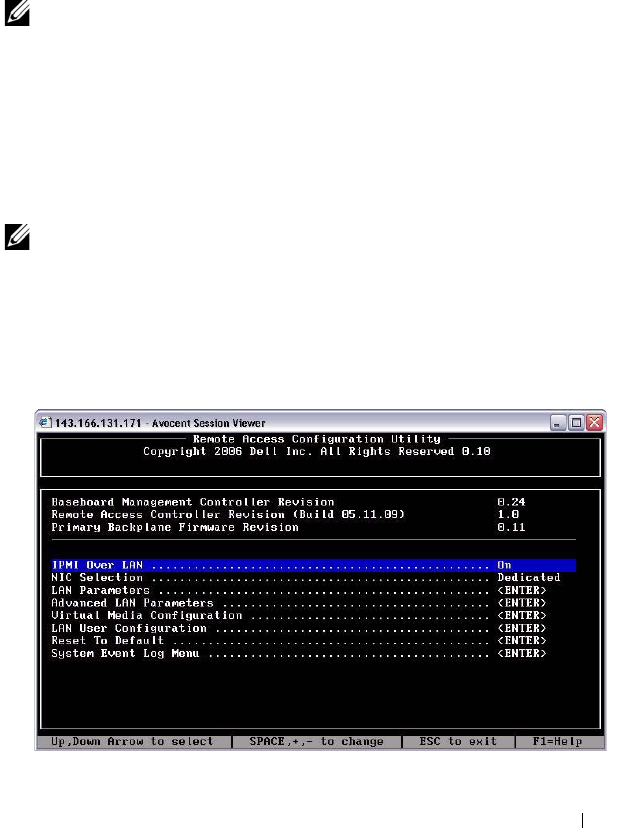Screen dimensions: 641x828
Task: Open Advanced LAN Parameters entry
Action: coord(299,603)
